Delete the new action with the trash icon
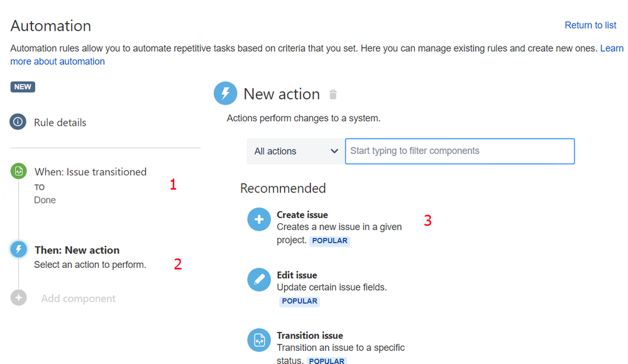Screen dimensions: 628x364 [333, 94]
